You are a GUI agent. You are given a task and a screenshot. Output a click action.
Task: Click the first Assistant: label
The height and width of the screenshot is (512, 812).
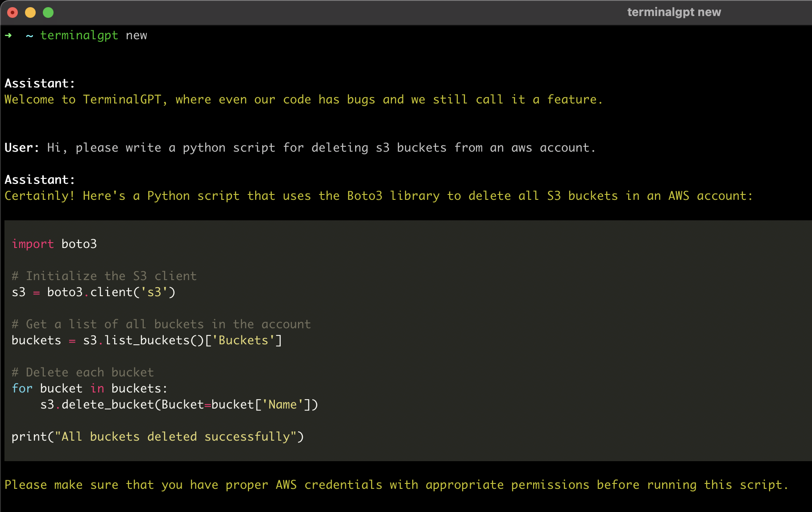[x=39, y=83]
